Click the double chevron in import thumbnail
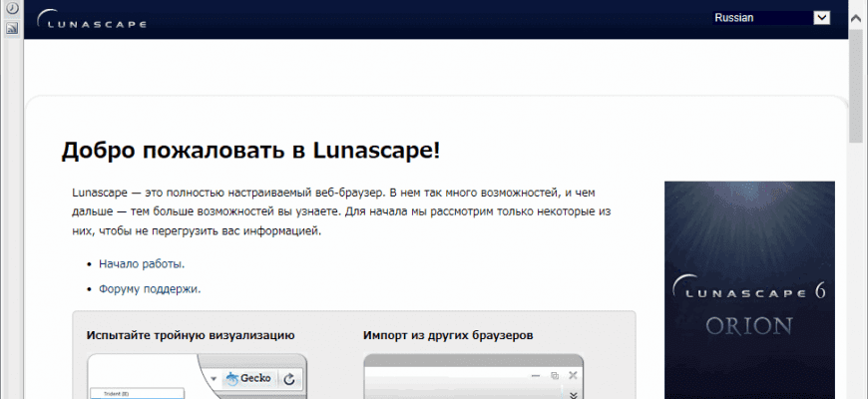Screen dimensions: 868x399 pos(574,395)
